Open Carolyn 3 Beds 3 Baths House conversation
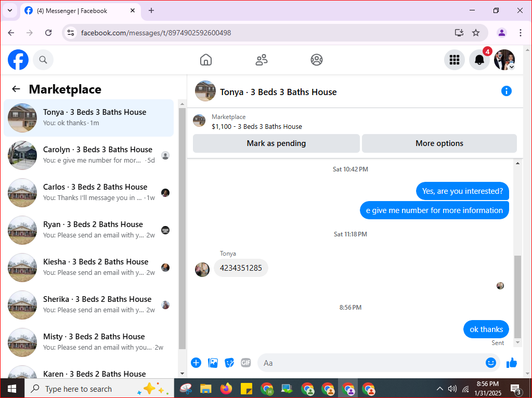This screenshot has width=532, height=398. click(x=89, y=155)
